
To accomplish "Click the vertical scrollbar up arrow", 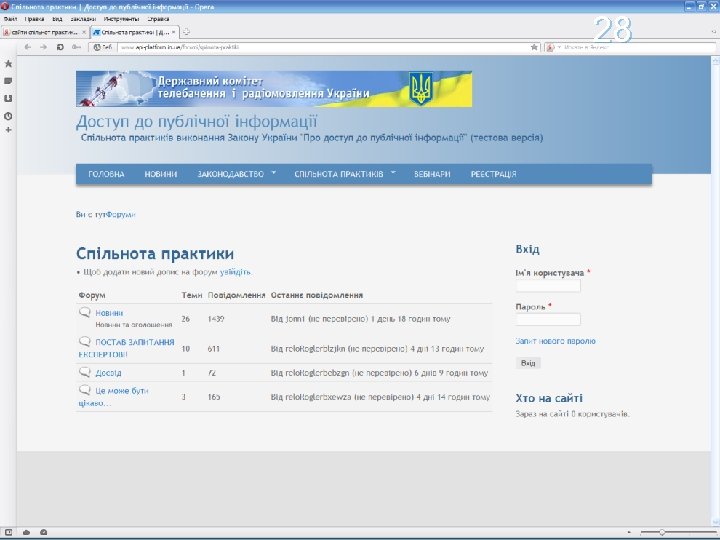I will click(715, 61).
